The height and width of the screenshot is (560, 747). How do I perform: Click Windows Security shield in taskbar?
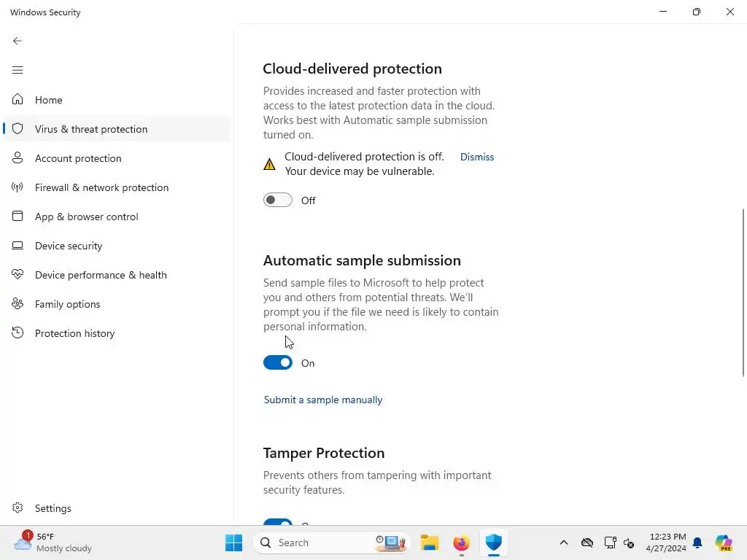click(494, 542)
